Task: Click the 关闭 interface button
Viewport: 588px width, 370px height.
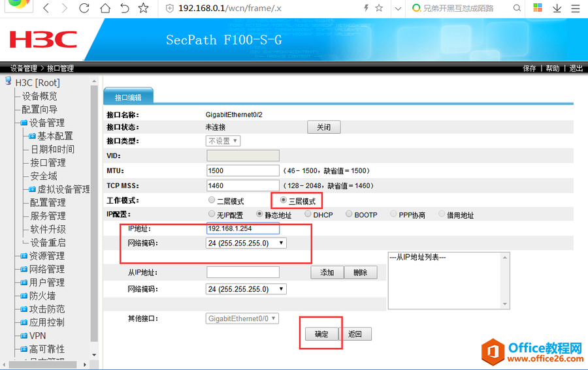Action: point(324,127)
